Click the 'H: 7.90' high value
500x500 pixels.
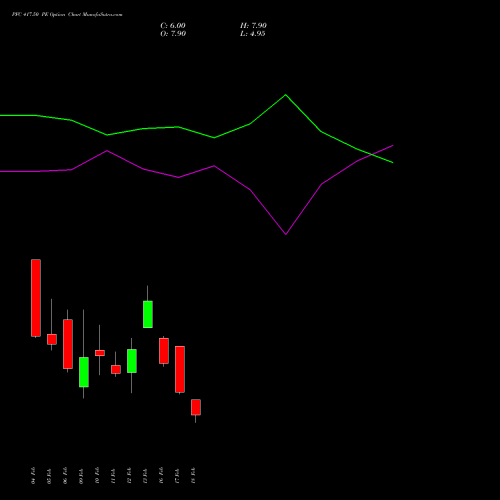point(253,26)
